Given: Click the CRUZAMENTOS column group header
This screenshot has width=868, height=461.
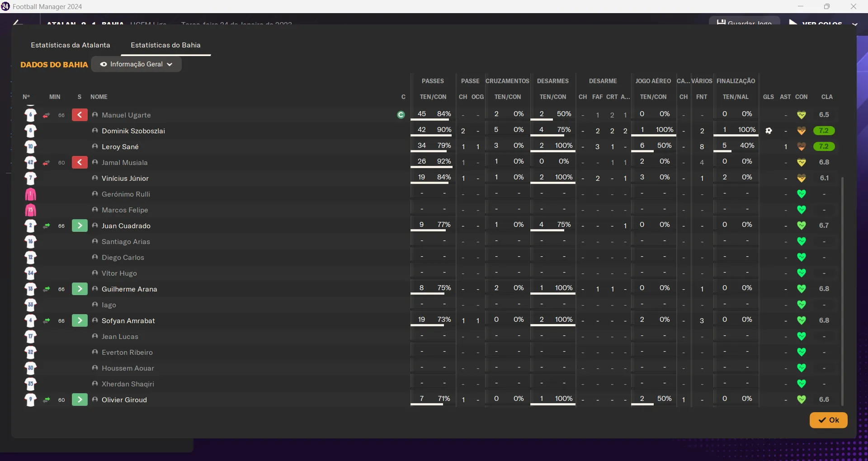Looking at the screenshot, I should 507,81.
